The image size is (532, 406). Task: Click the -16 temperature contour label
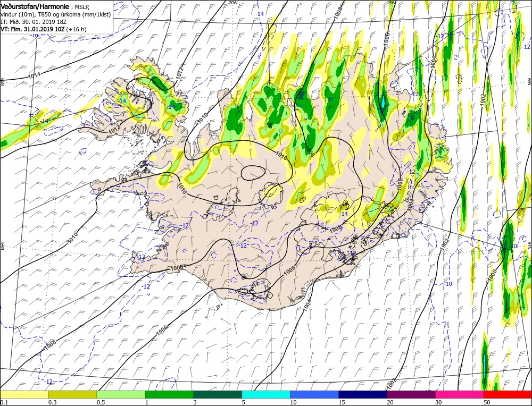[34, 35]
